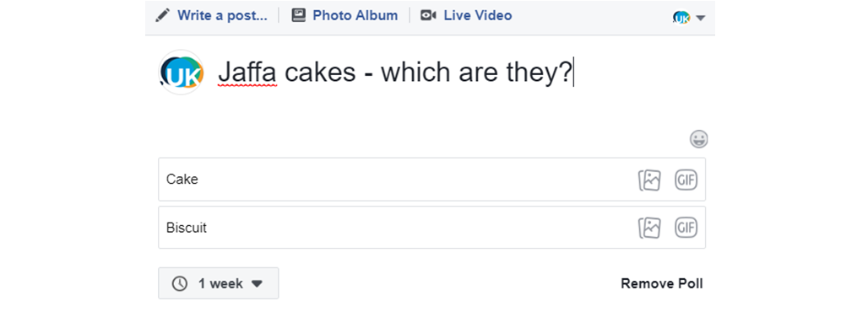Add a GIF to the Biscuit option
Image resolution: width=868 pixels, height=312 pixels.
686,228
